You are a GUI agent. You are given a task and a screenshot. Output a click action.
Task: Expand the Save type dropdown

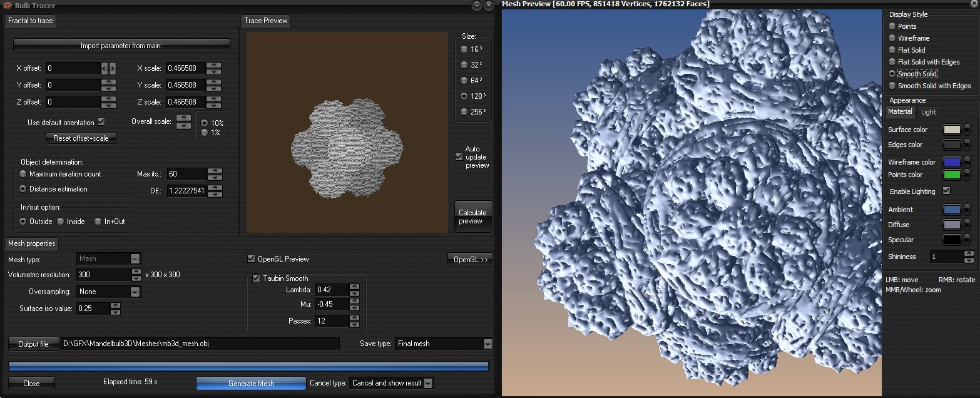click(487, 344)
